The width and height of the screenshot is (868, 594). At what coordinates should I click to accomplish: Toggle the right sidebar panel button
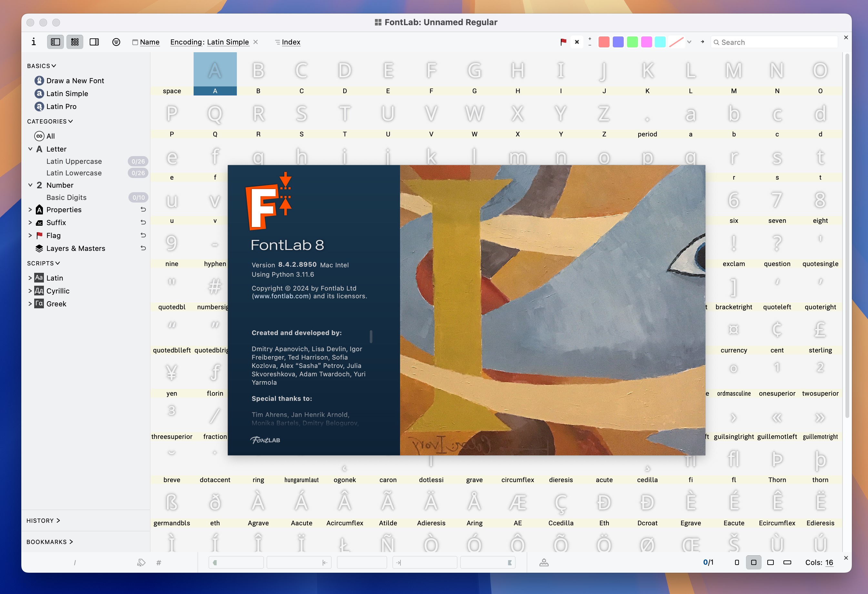[94, 42]
